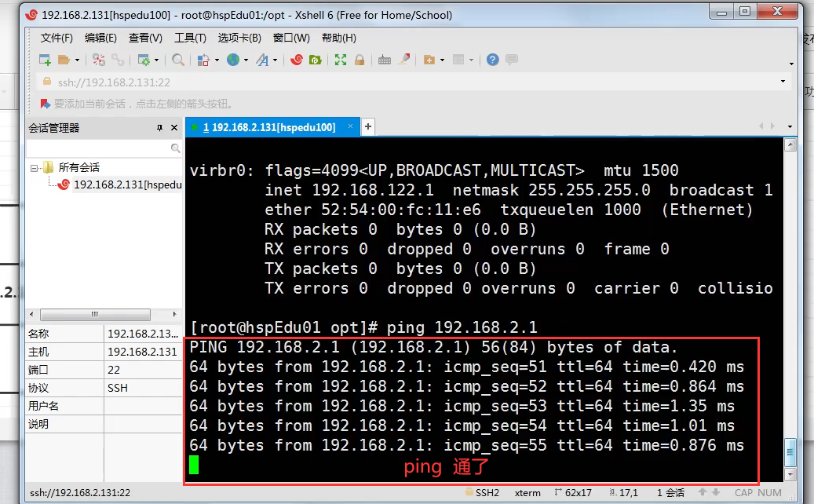Open the 文件(F) menu
The width and height of the screenshot is (814, 504).
tap(57, 38)
